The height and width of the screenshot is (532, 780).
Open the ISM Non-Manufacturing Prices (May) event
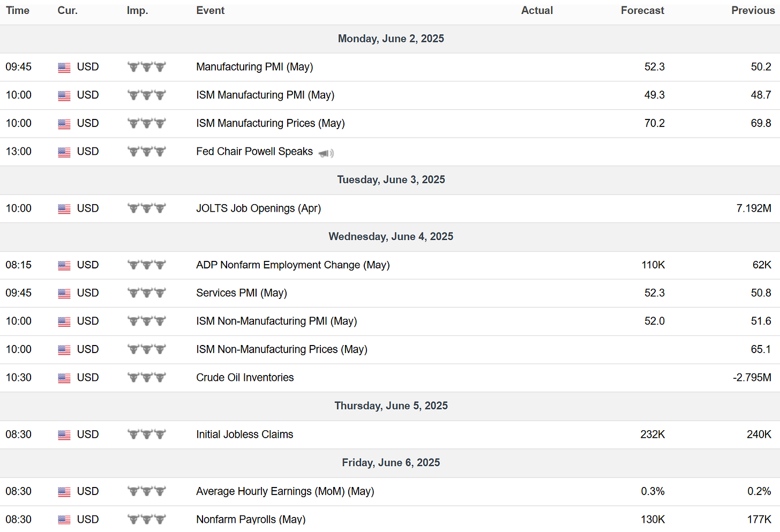282,350
